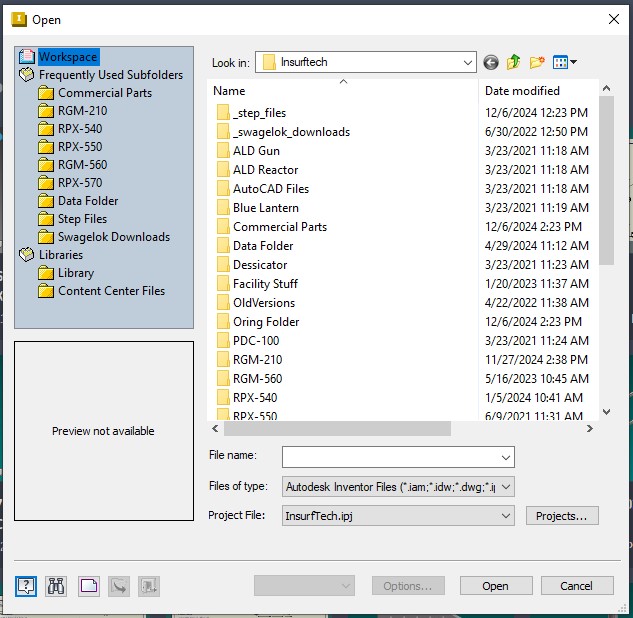
Task: Open the View Menu icon dropdown
Action: 565,62
